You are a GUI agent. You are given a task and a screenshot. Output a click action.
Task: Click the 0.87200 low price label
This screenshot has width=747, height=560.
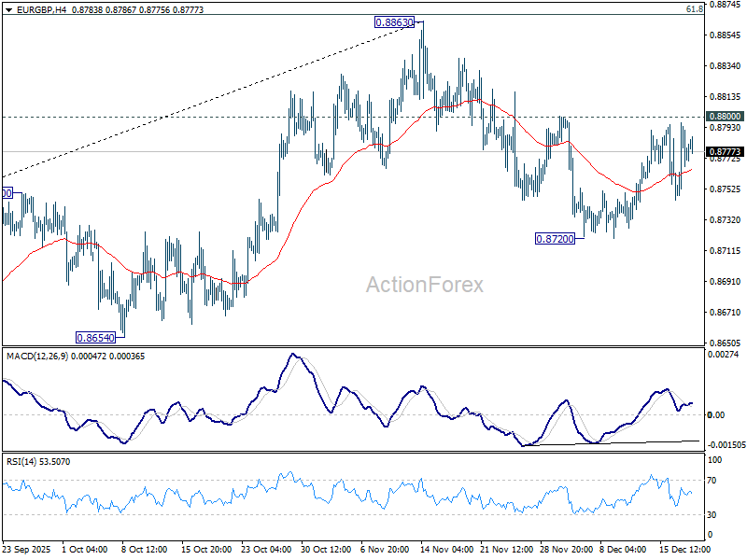554,239
